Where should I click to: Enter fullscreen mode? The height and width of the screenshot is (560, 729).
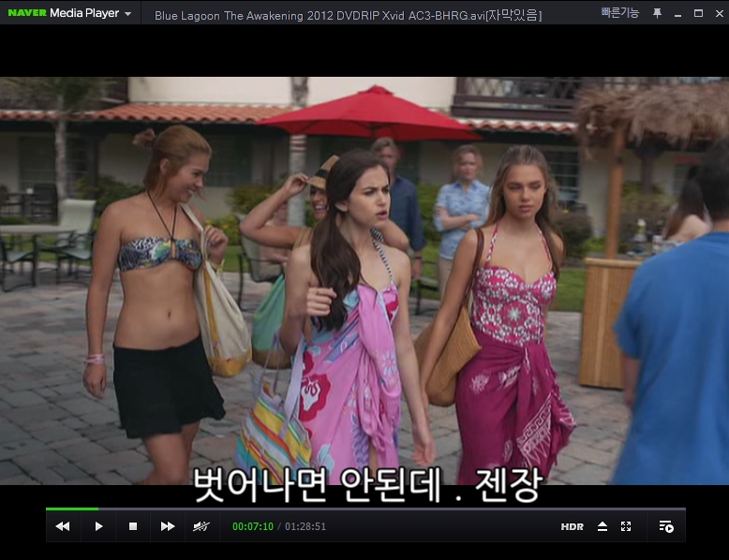pyautogui.click(x=626, y=526)
